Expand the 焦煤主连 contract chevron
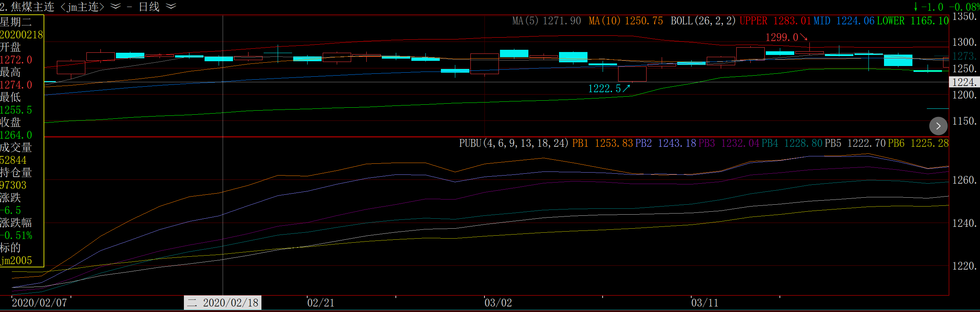Viewport: 980px width, 312px height. (115, 7)
